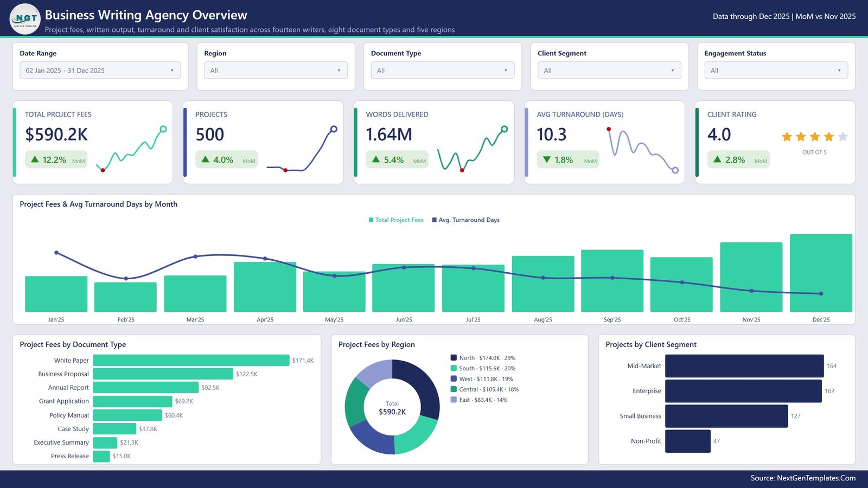Image resolution: width=868 pixels, height=488 pixels.
Task: Click South legend swatch in region chart
Action: click(454, 368)
